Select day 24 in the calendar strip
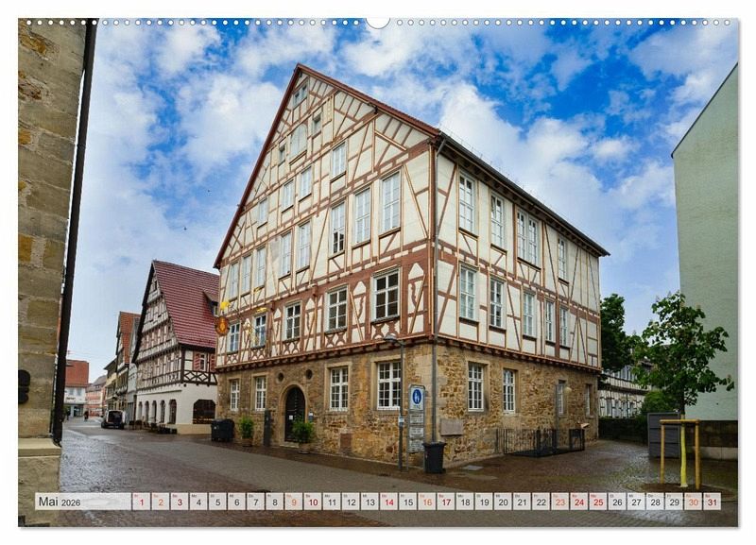The image size is (756, 545). click(579, 502)
